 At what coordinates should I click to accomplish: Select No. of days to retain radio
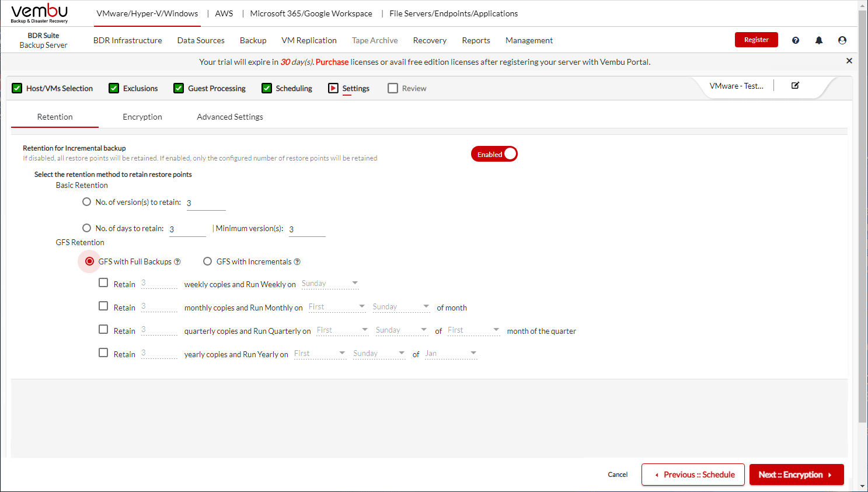click(x=87, y=228)
